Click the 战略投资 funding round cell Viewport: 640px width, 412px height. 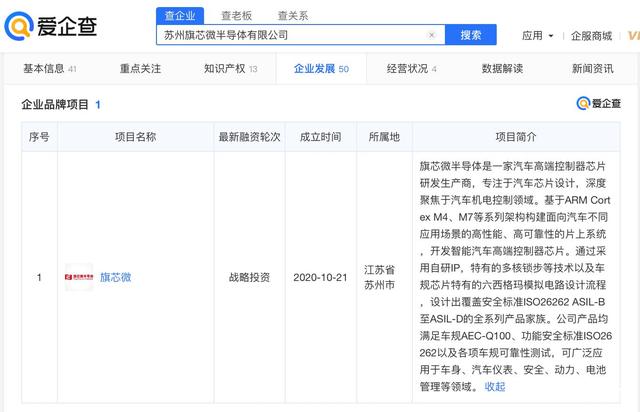(x=249, y=277)
